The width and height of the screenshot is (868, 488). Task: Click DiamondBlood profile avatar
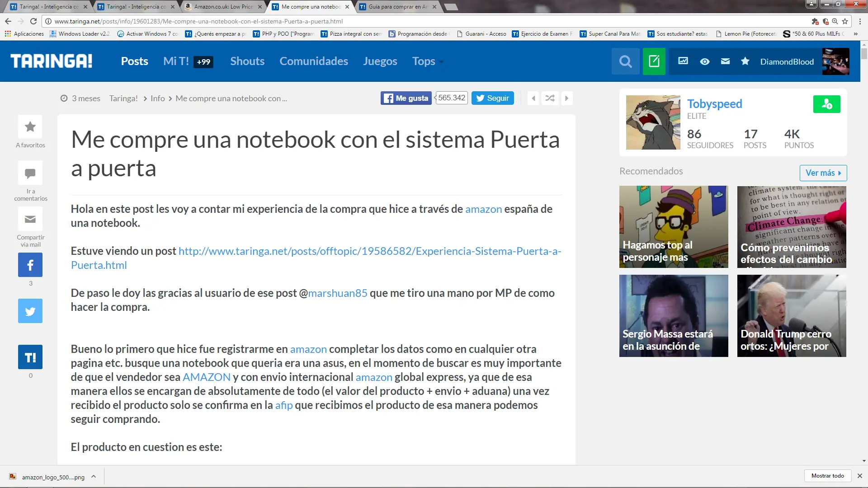(x=835, y=61)
